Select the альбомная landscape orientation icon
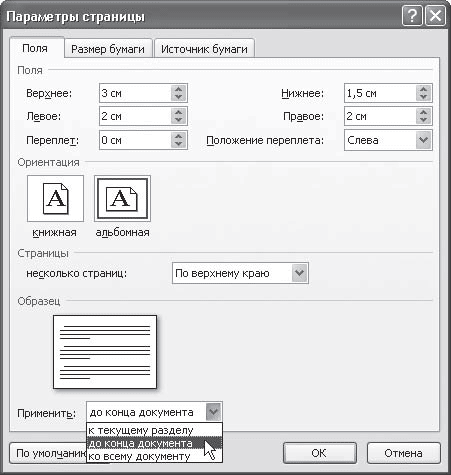451x475 pixels. (x=122, y=199)
